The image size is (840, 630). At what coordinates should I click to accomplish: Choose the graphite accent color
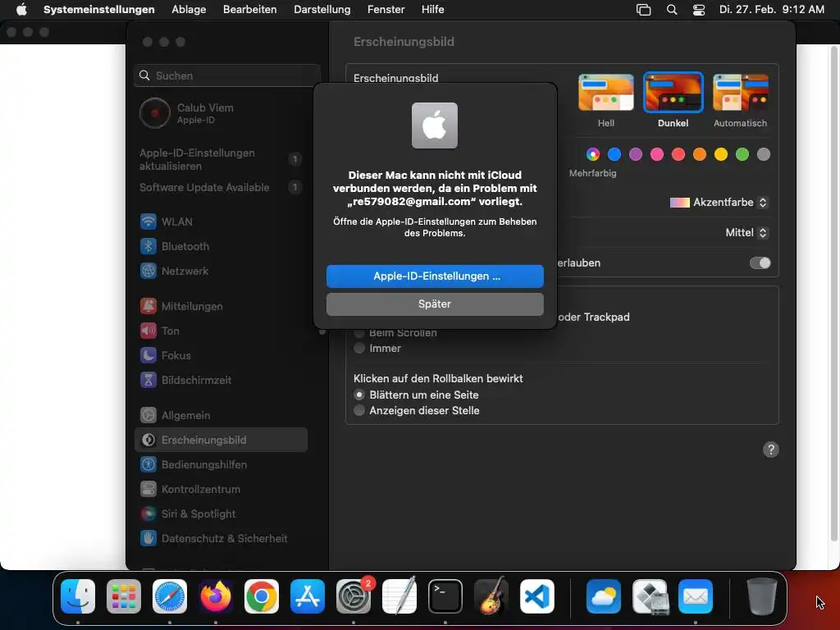(764, 155)
